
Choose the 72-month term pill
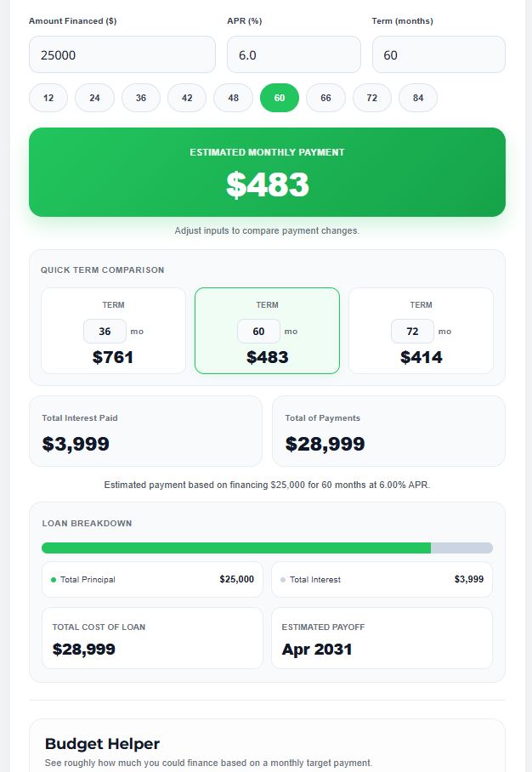pos(372,98)
